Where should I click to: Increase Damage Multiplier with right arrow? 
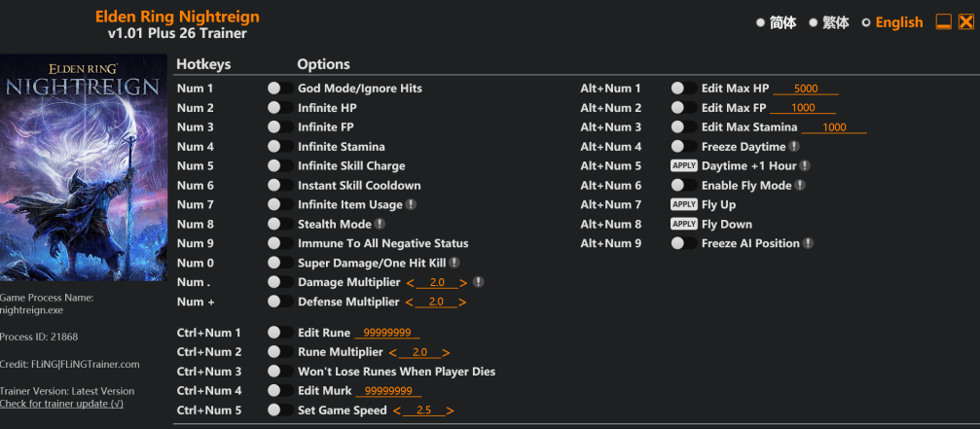tap(463, 283)
